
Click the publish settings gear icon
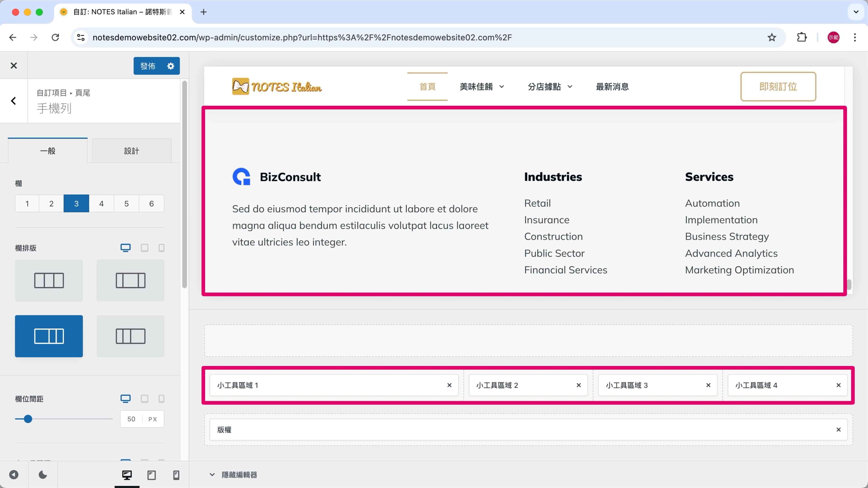170,66
